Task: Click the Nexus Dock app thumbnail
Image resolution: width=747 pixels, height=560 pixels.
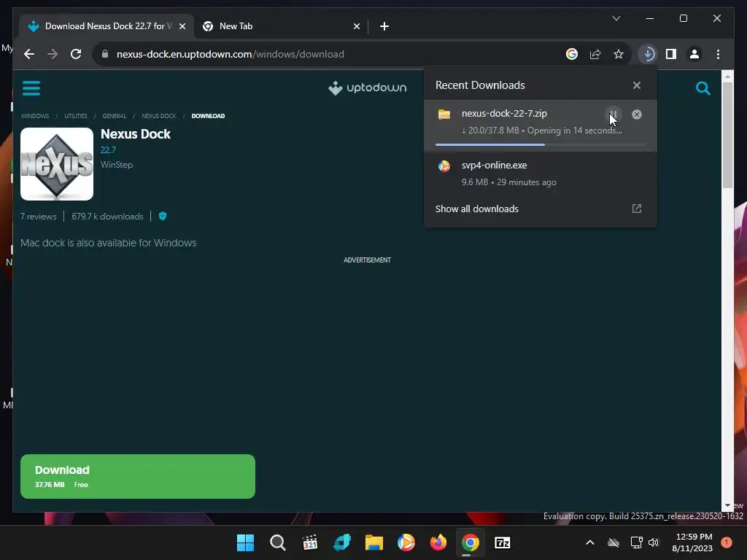Action: pos(57,164)
